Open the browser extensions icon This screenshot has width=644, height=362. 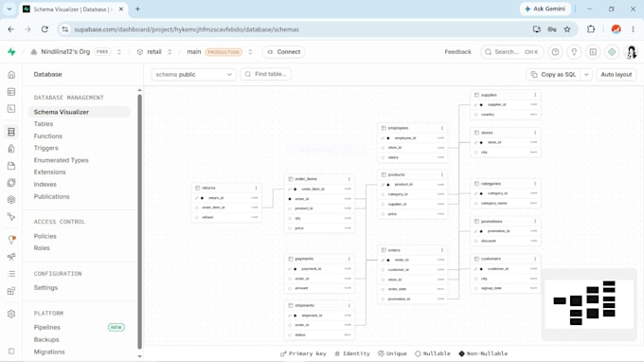(x=591, y=29)
